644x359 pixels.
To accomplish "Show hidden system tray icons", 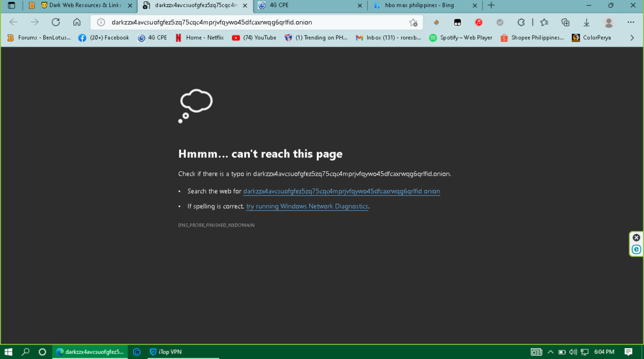I will point(551,352).
